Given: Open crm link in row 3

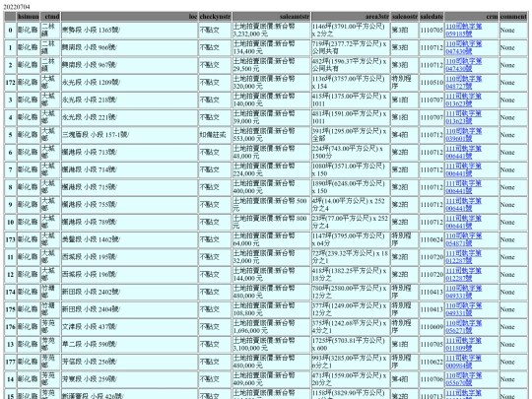Looking at the screenshot, I should coord(463,100).
